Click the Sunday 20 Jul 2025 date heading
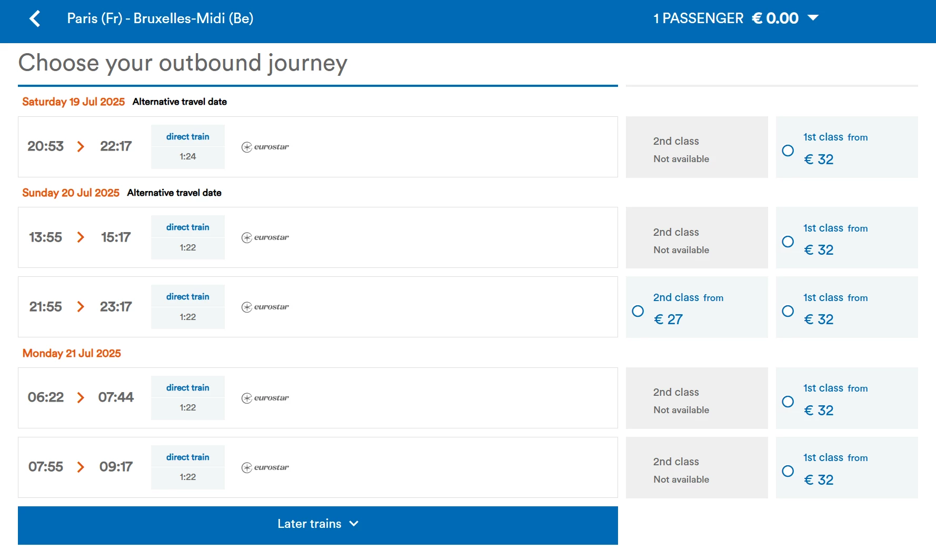This screenshot has height=560, width=936. 71,193
